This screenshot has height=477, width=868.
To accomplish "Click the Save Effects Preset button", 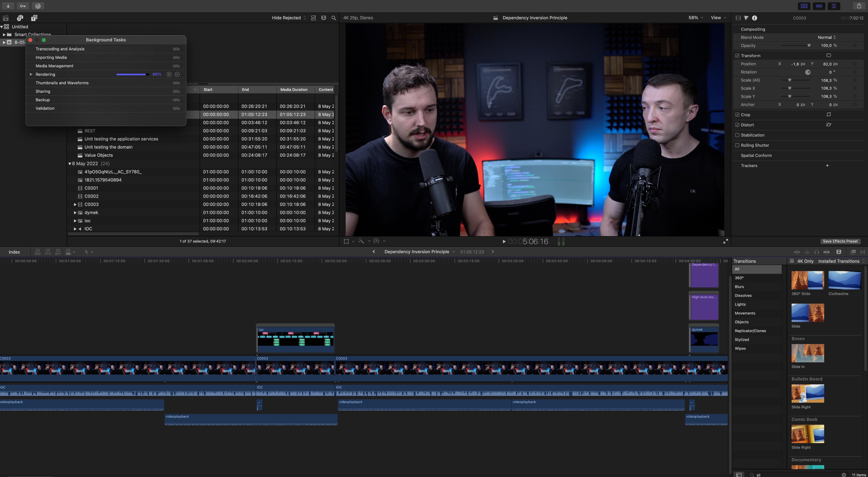I will coord(840,241).
